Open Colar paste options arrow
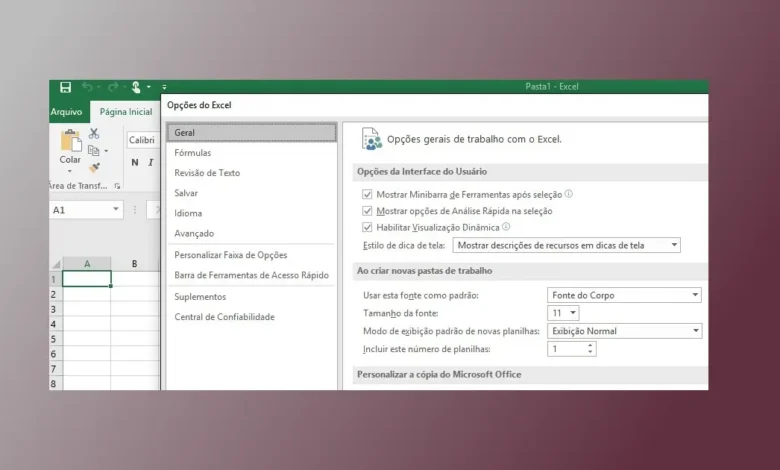This screenshot has width=780, height=470. [x=70, y=171]
